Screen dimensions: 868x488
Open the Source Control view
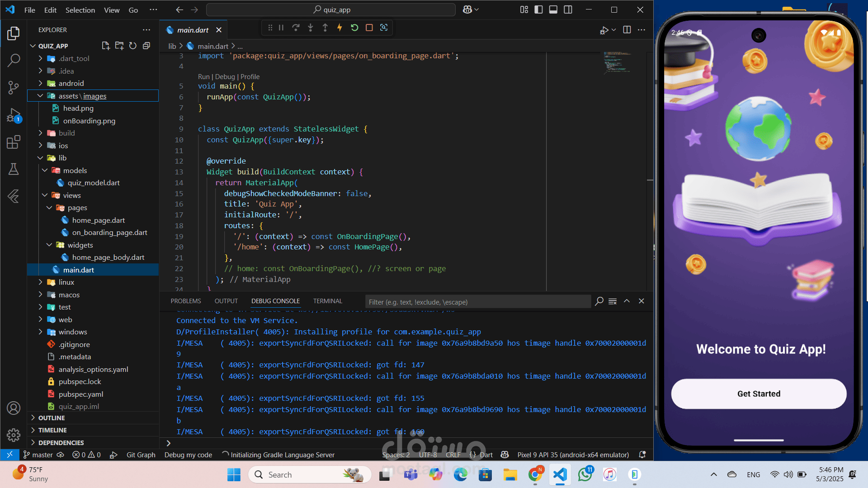pos(14,87)
